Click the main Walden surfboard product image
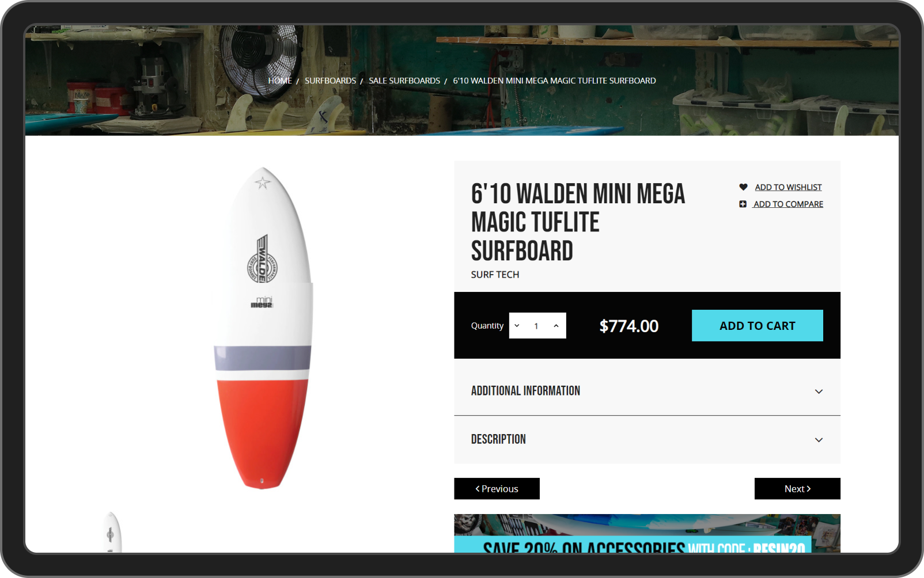 [263, 328]
